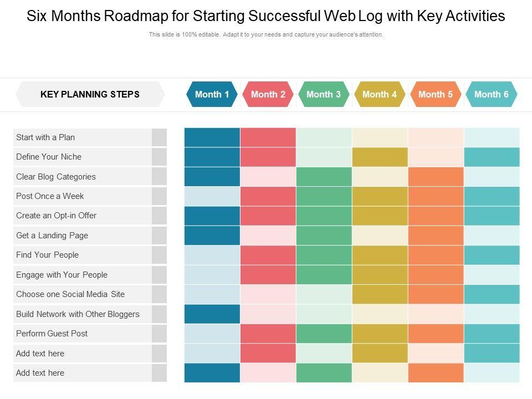The height and width of the screenshot is (399, 532).
Task: Click the 'Get a Landing Page' label
Action: coord(52,236)
